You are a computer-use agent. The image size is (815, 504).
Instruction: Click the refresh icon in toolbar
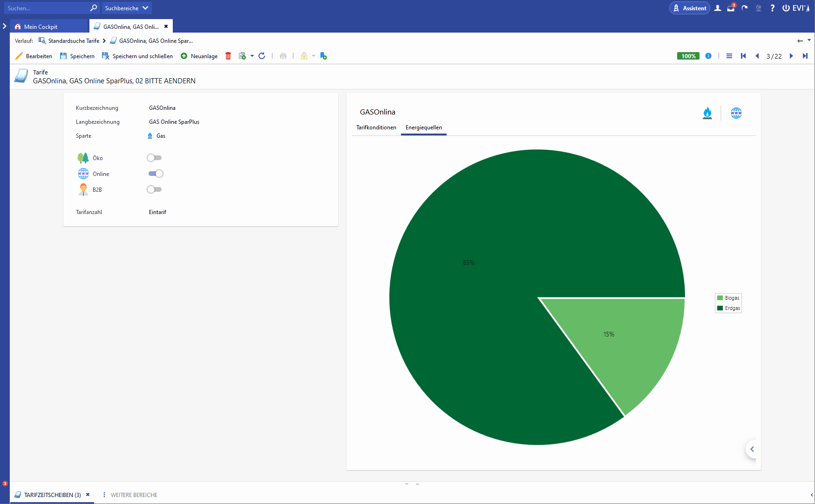[x=262, y=56]
